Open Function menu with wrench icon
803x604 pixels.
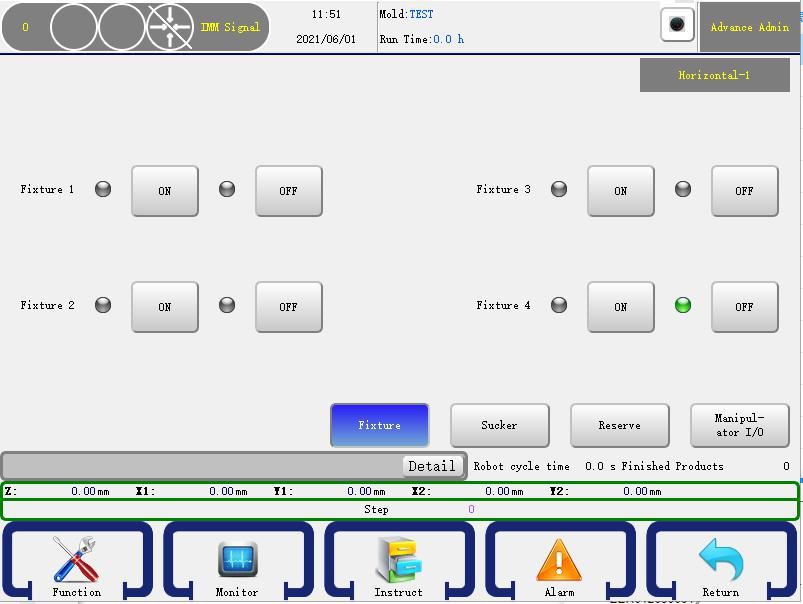76,562
